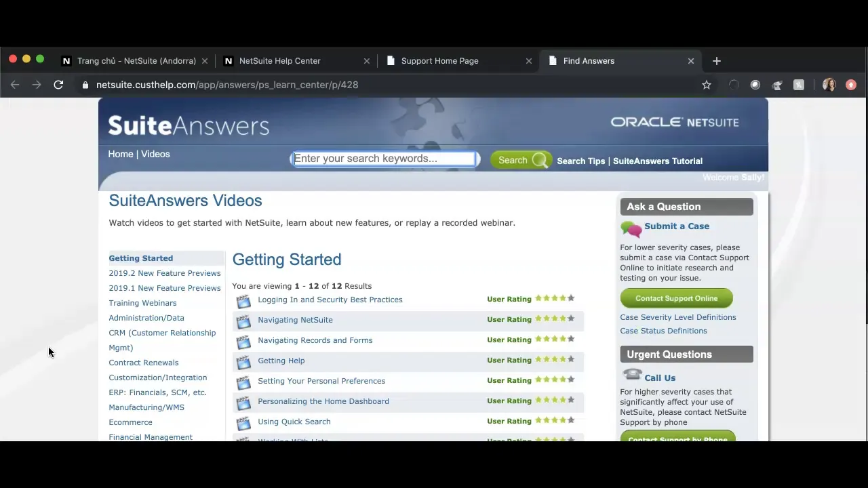Go forward with the browser forward arrow
This screenshot has width=868, height=488.
(37, 85)
